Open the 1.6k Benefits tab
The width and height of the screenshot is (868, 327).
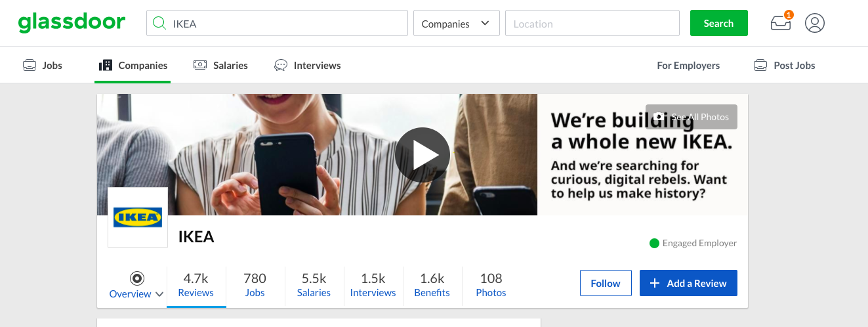tap(432, 285)
